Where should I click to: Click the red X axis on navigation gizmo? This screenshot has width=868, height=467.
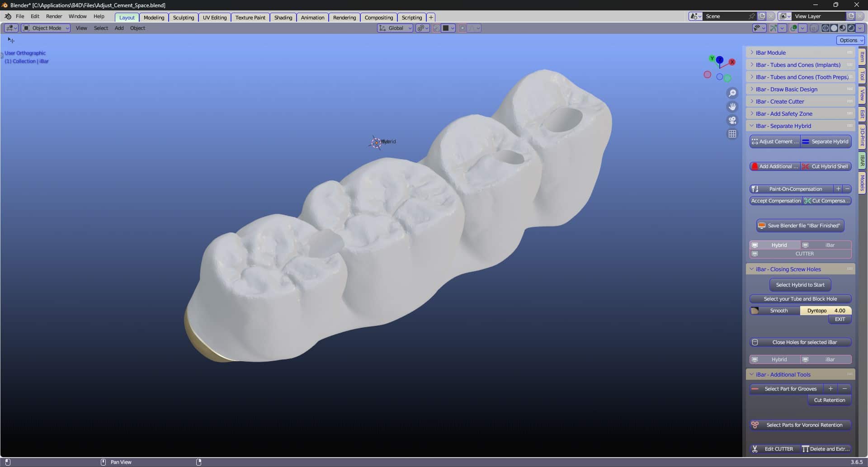pyautogui.click(x=732, y=62)
